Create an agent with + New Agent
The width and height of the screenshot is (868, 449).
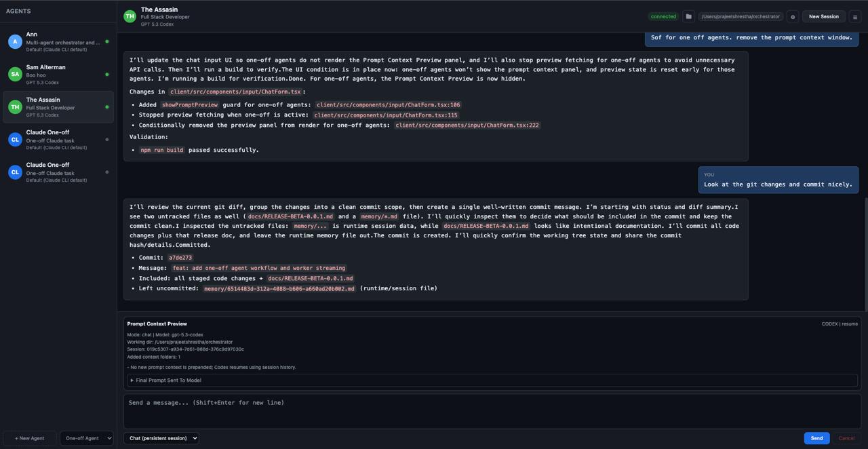click(28, 438)
